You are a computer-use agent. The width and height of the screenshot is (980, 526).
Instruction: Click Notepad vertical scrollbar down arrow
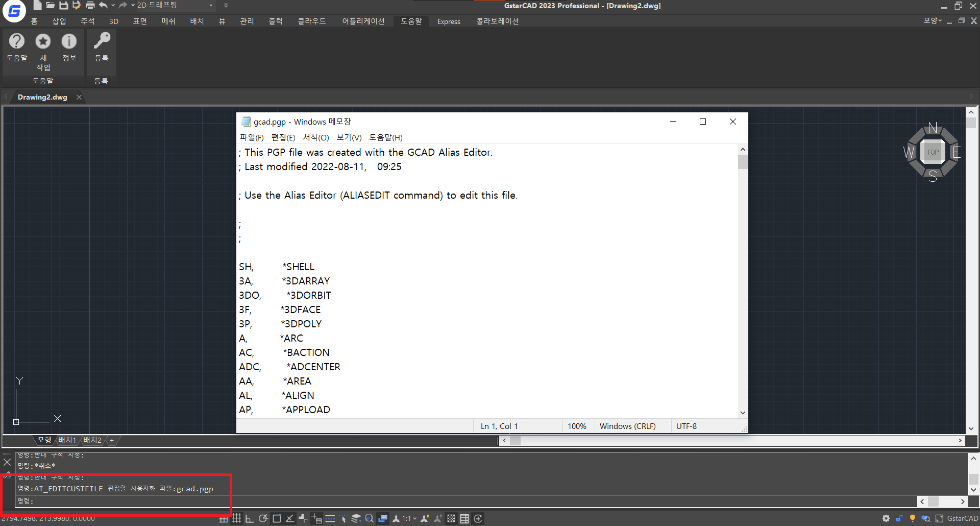(743, 413)
